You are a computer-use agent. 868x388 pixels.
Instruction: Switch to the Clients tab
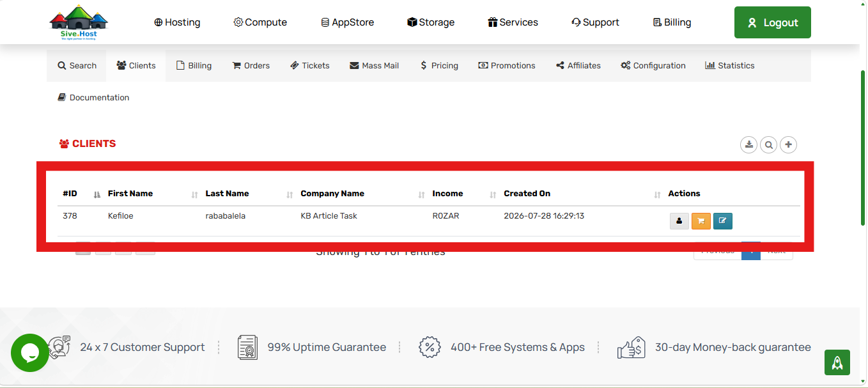136,65
